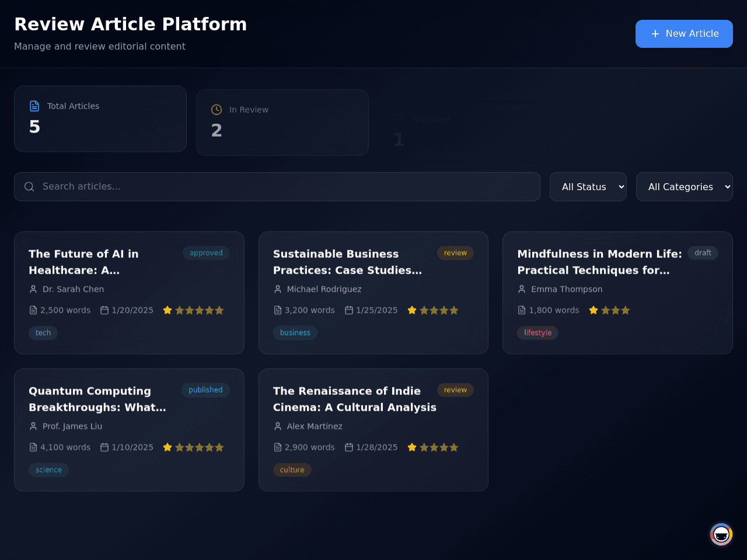Click the round avatar icon at bottom right
This screenshot has height=560, width=747.
(721, 534)
